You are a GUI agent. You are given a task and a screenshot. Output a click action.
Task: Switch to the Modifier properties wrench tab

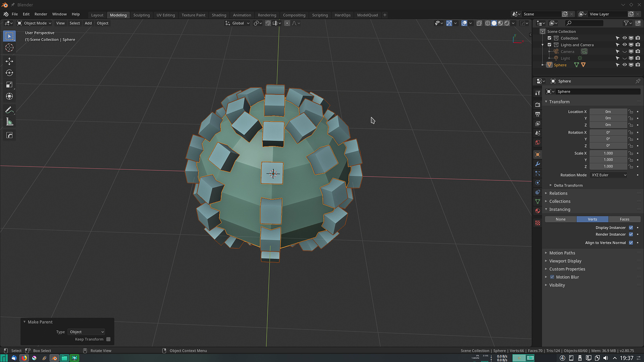coord(537,164)
